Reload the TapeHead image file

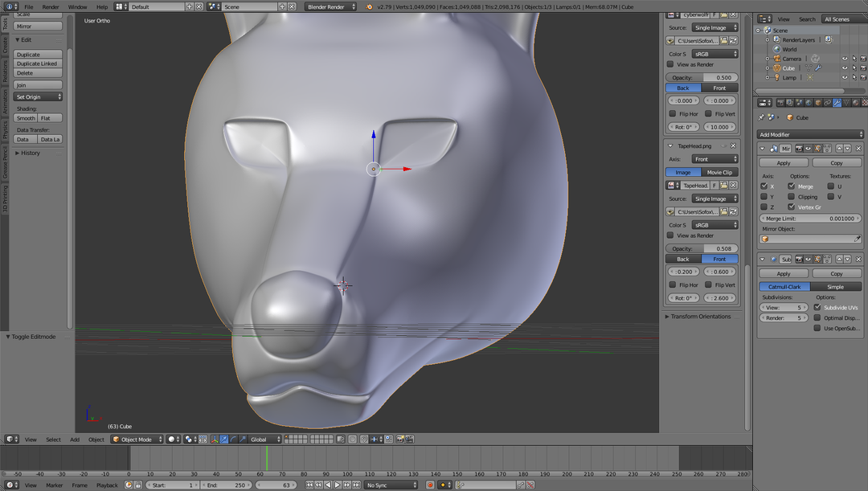733,211
